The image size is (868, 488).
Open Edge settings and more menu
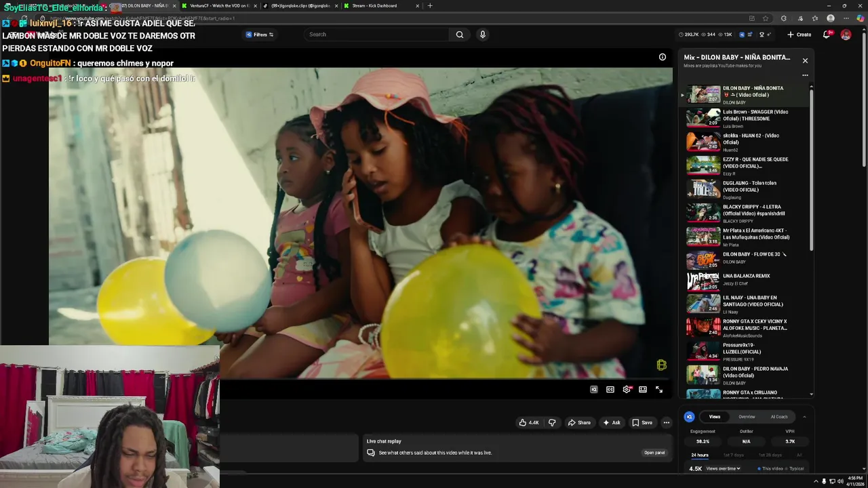pyautogui.click(x=845, y=18)
